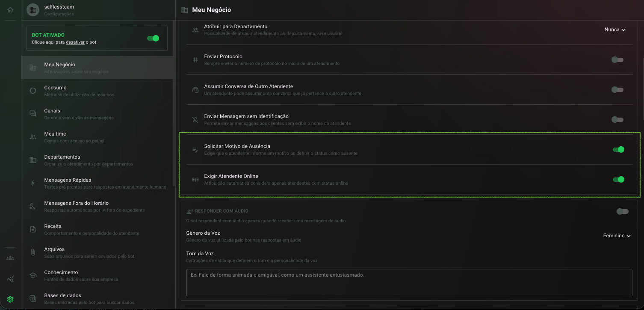Screen dimensions: 644x310
Task: Enable the Enviar Protocolo toggle
Action: [x=617, y=60]
